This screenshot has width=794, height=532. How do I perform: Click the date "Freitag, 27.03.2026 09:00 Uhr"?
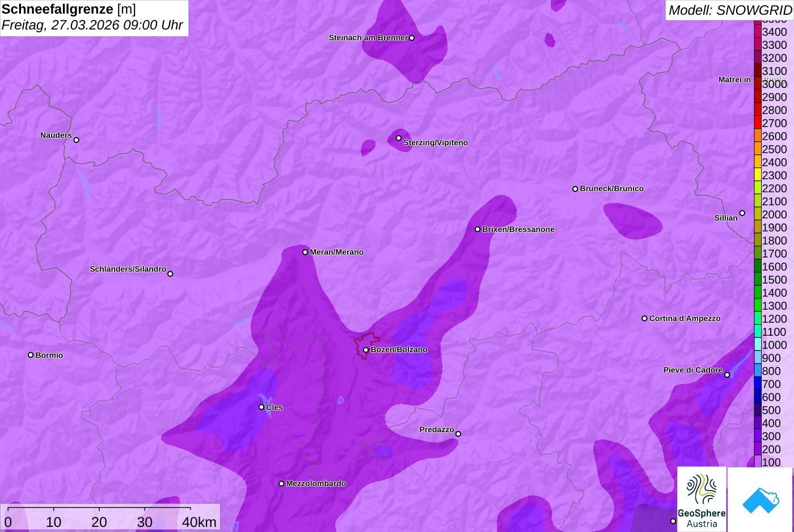click(x=92, y=25)
